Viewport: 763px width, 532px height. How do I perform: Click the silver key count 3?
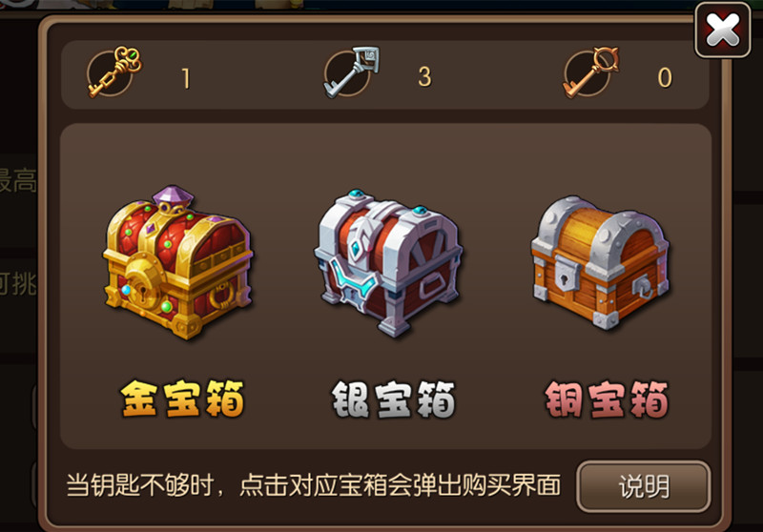[424, 77]
